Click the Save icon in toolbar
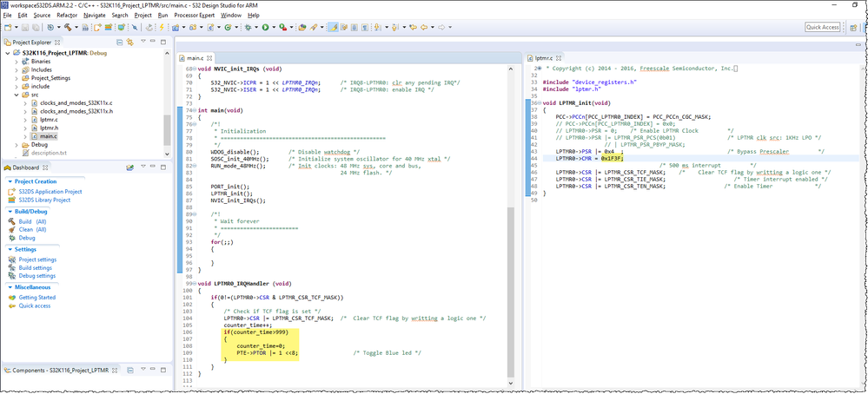868x394 pixels. (x=25, y=27)
